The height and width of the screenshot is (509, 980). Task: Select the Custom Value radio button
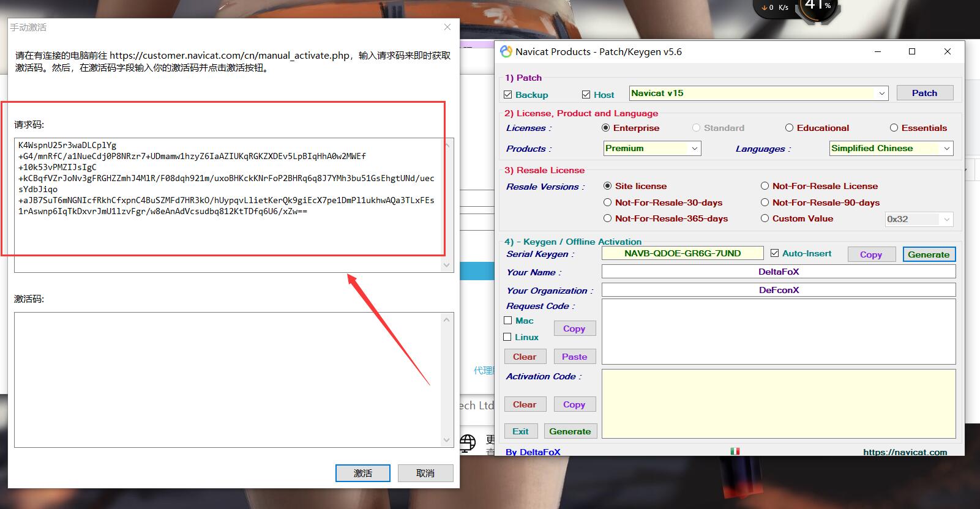(765, 218)
